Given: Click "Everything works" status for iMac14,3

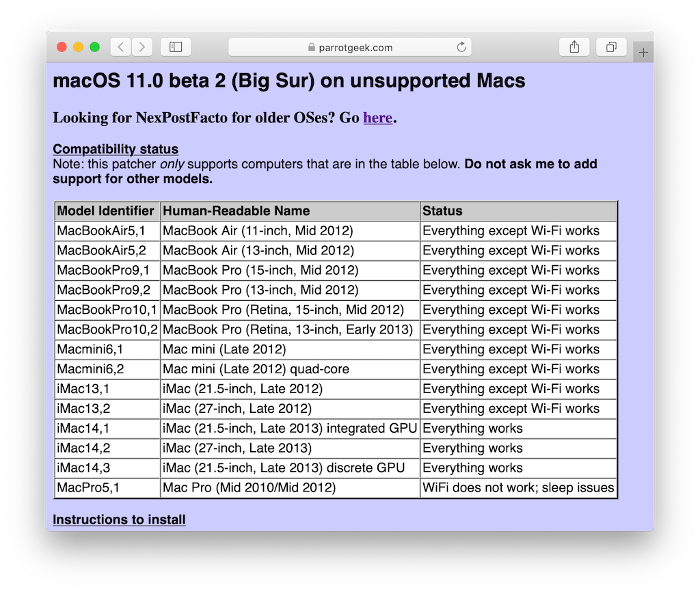Looking at the screenshot, I should click(x=518, y=468).
